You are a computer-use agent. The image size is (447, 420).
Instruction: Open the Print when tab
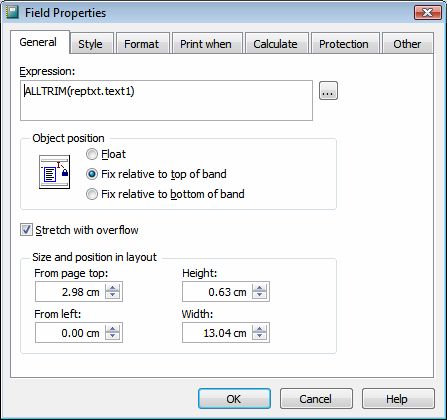pyautogui.click(x=207, y=44)
